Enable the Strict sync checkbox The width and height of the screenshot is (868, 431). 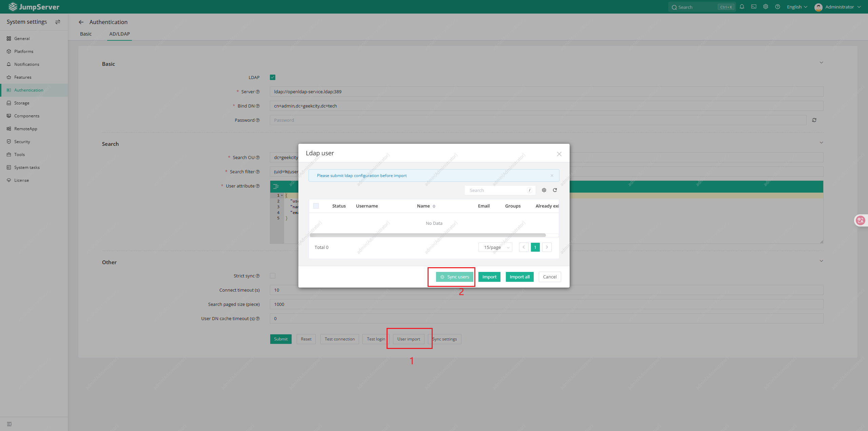[273, 276]
